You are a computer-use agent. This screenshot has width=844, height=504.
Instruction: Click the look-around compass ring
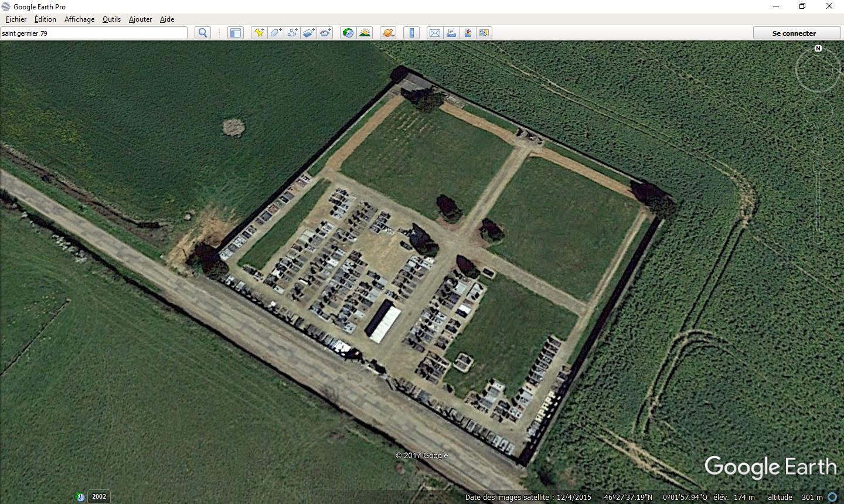pos(818,70)
